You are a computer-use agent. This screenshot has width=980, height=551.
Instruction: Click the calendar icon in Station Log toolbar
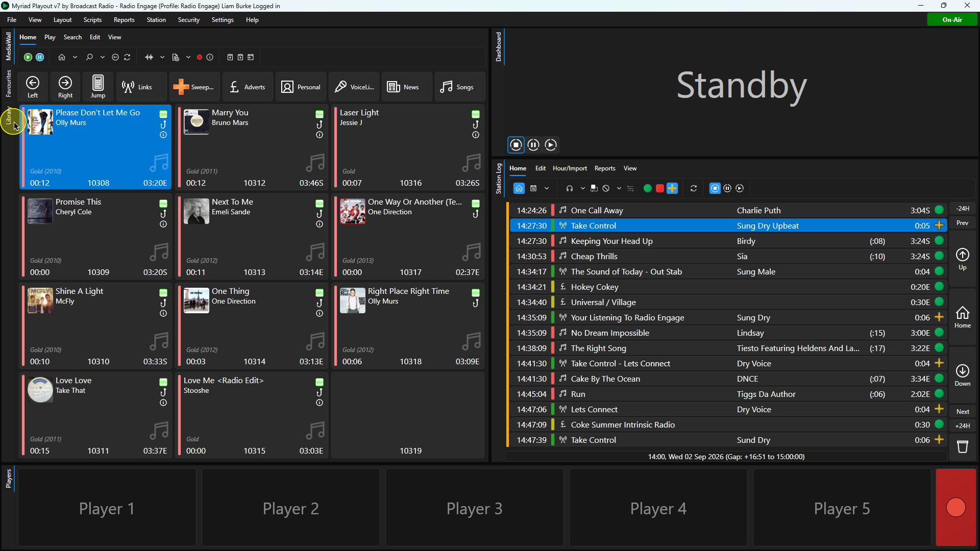pos(533,188)
